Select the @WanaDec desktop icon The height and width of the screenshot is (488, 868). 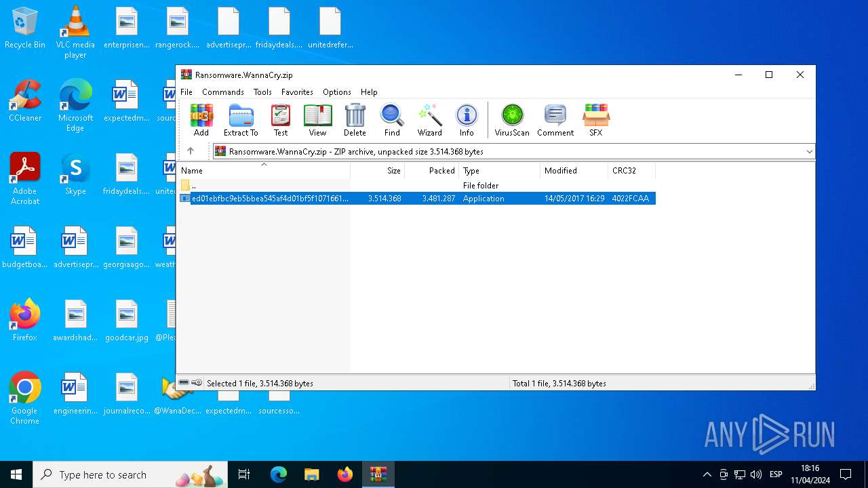[178, 394]
